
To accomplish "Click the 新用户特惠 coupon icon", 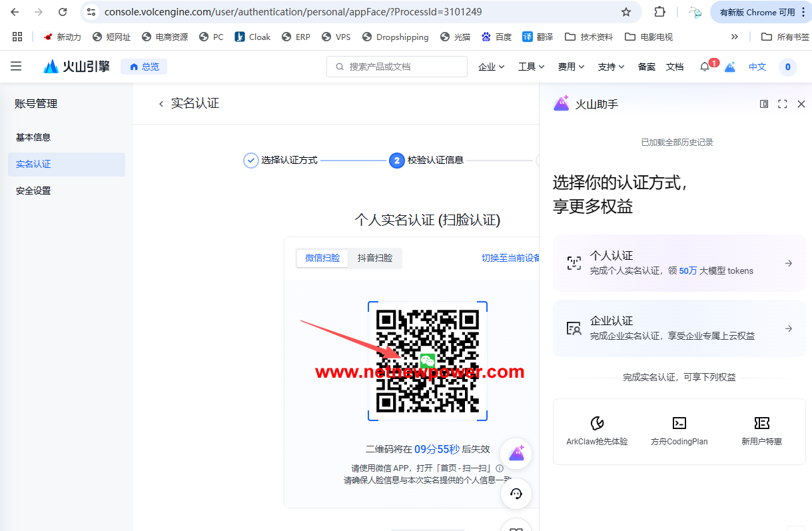I will (761, 423).
